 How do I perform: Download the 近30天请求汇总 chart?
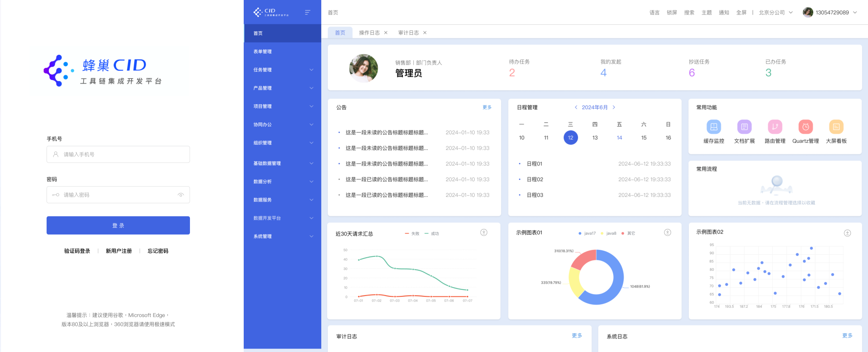[x=484, y=232]
